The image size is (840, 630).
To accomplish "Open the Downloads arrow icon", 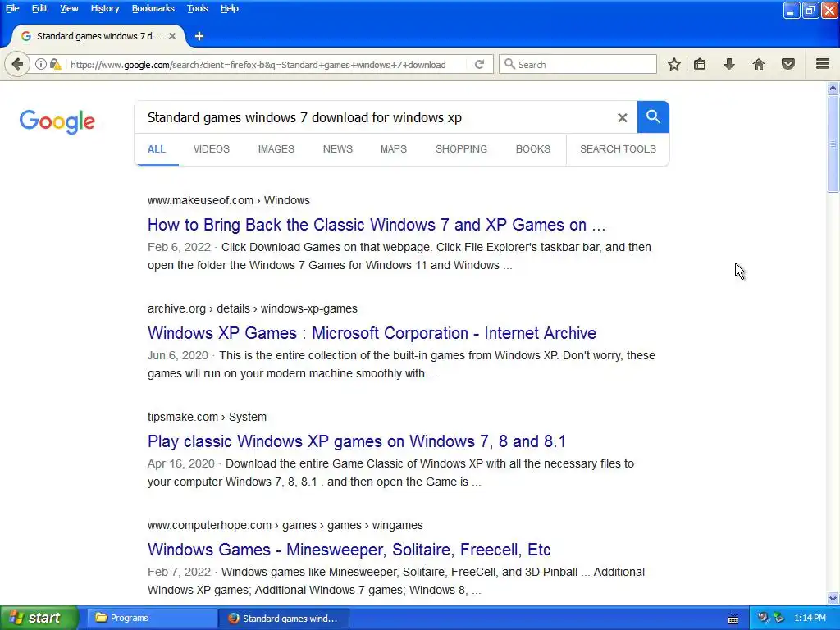I will point(729,64).
